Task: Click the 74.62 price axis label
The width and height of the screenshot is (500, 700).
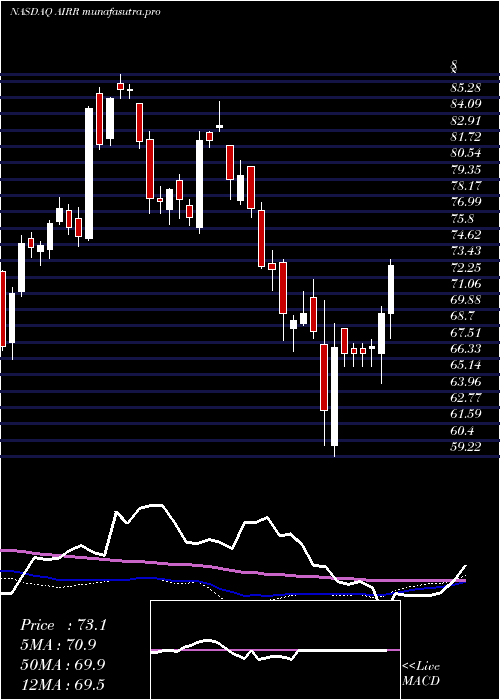Action: pos(466,235)
